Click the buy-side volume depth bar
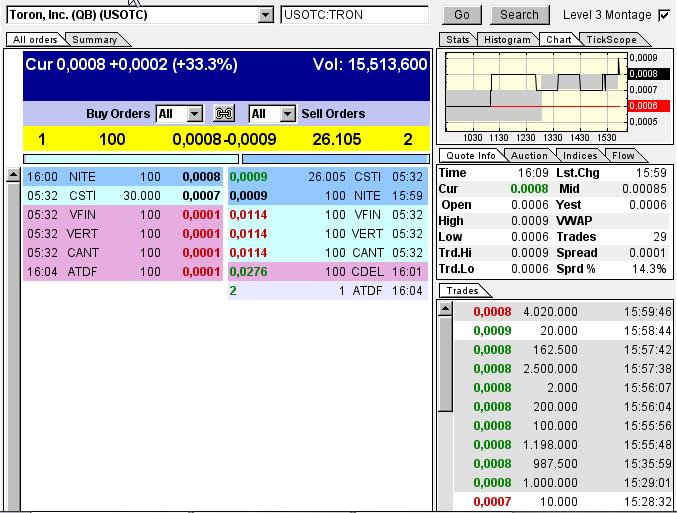Screen dimensions: 677x513 coord(131,159)
